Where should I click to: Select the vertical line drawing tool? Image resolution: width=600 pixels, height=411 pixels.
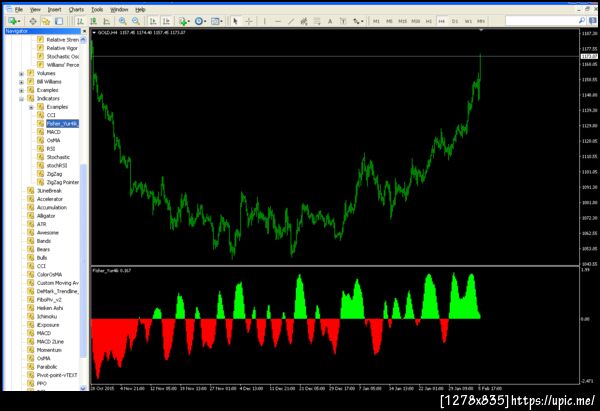(264, 21)
